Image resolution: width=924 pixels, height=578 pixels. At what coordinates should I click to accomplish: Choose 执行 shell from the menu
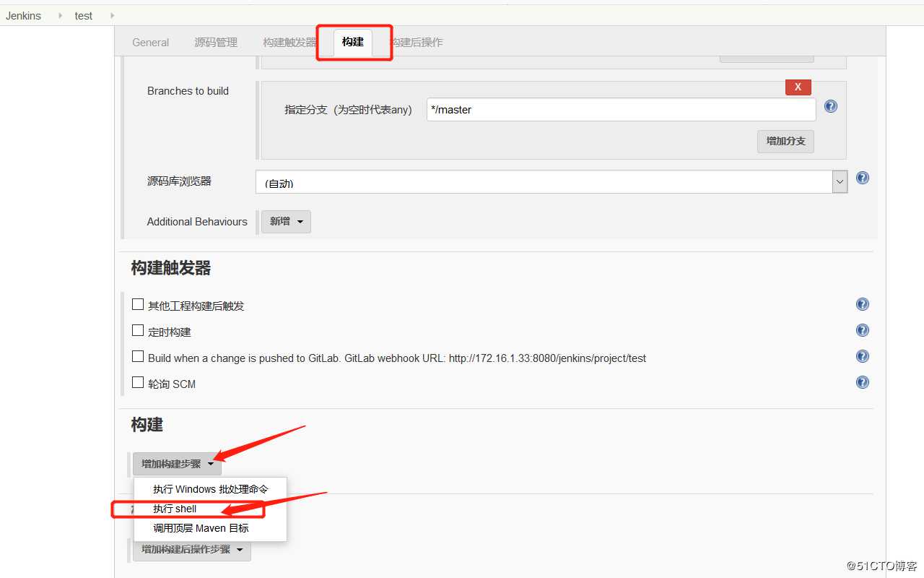[x=211, y=509]
